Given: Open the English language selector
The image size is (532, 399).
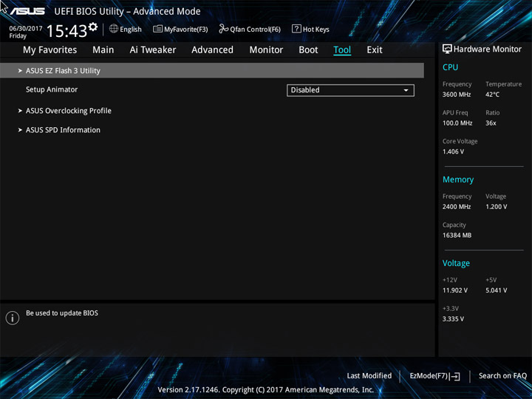Looking at the screenshot, I should [131, 30].
